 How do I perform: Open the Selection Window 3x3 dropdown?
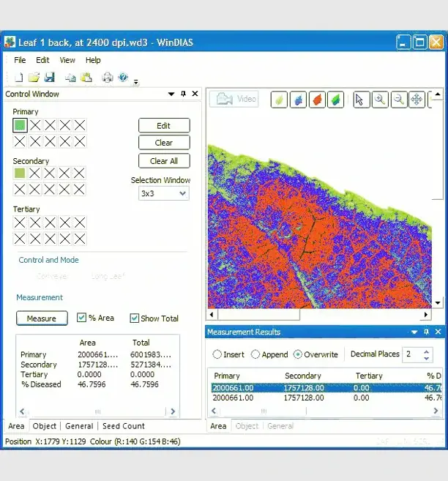point(163,193)
